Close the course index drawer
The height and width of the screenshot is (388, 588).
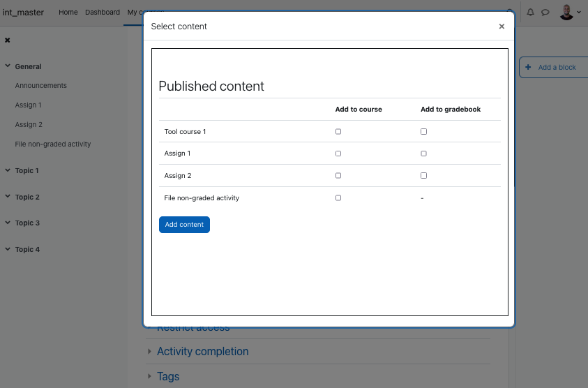point(8,40)
